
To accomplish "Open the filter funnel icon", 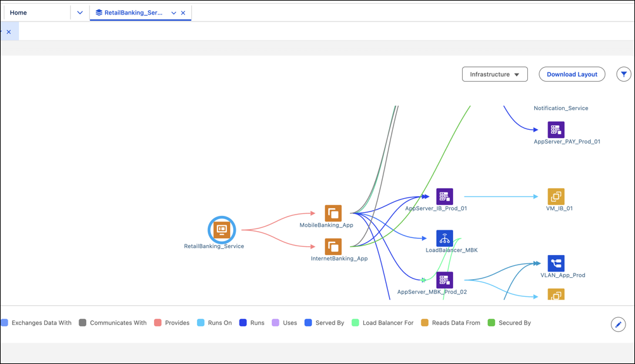I will [x=624, y=74].
